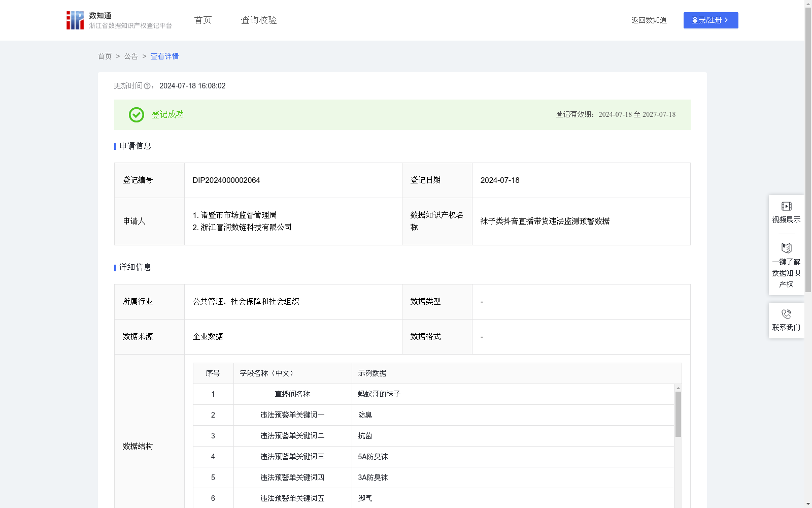The height and width of the screenshot is (508, 812).
Task: Select the 登记日期 value 2024-07-18
Action: [x=500, y=180]
